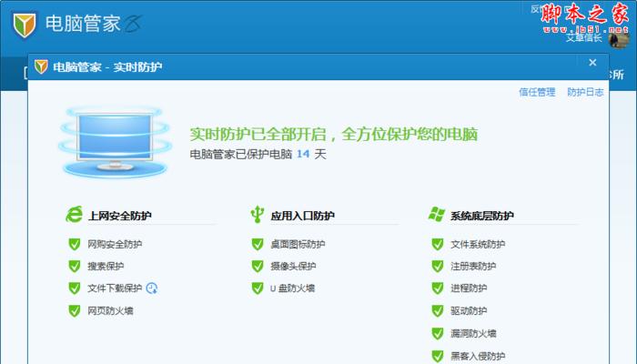Click the small shield icon in 实时防护 title bar

pyautogui.click(x=41, y=66)
